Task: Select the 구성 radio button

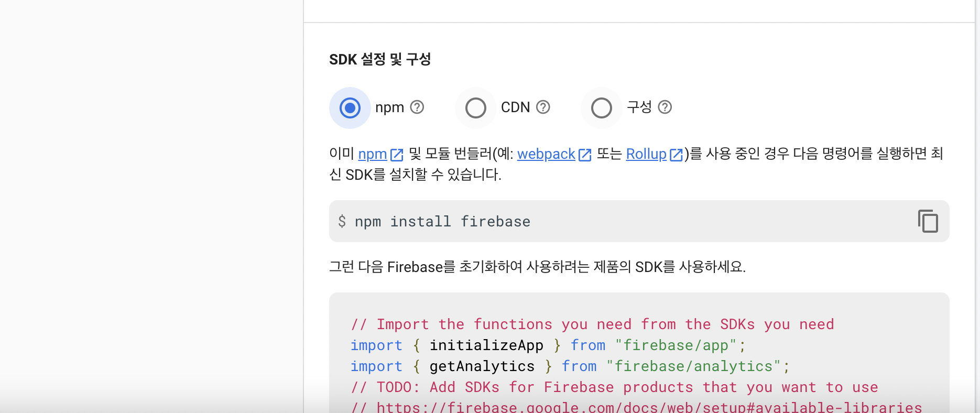Action: (x=602, y=108)
